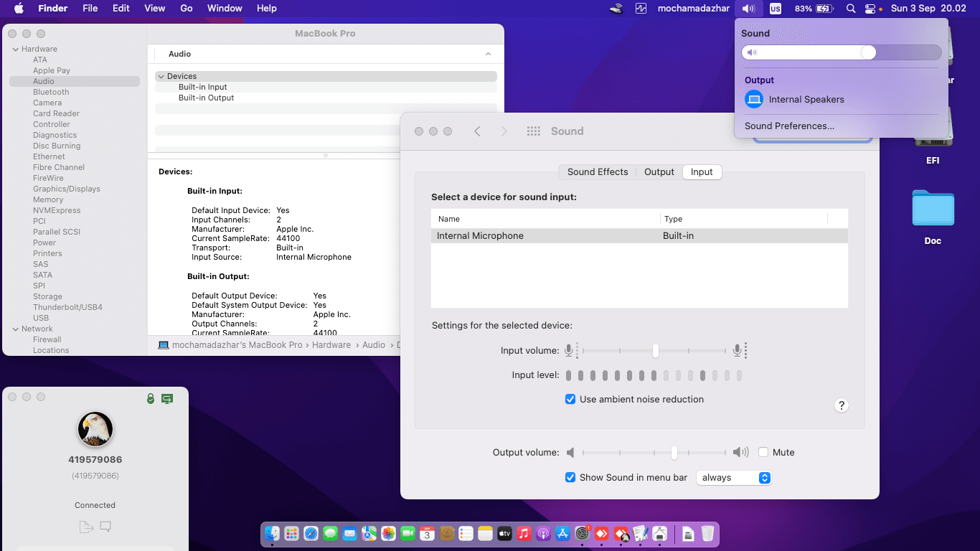This screenshot has height=551, width=980.
Task: Open Reminders from the dock
Action: pos(466,534)
